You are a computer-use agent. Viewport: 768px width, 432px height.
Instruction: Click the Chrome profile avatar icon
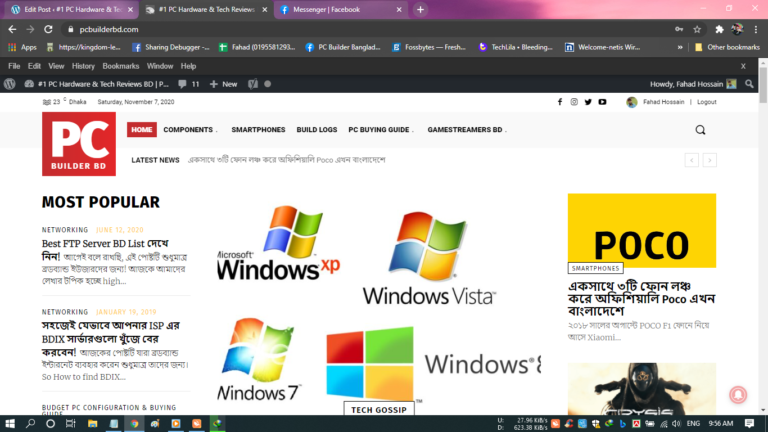(737, 29)
